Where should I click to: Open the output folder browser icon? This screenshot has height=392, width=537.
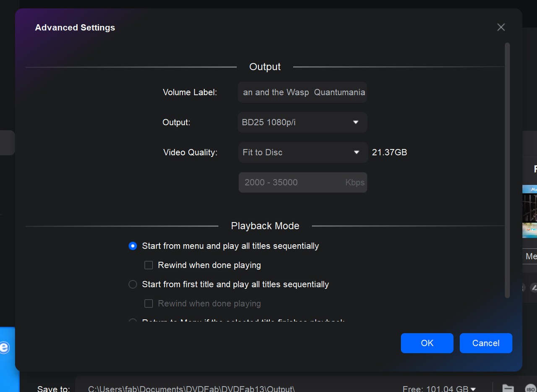click(508, 388)
